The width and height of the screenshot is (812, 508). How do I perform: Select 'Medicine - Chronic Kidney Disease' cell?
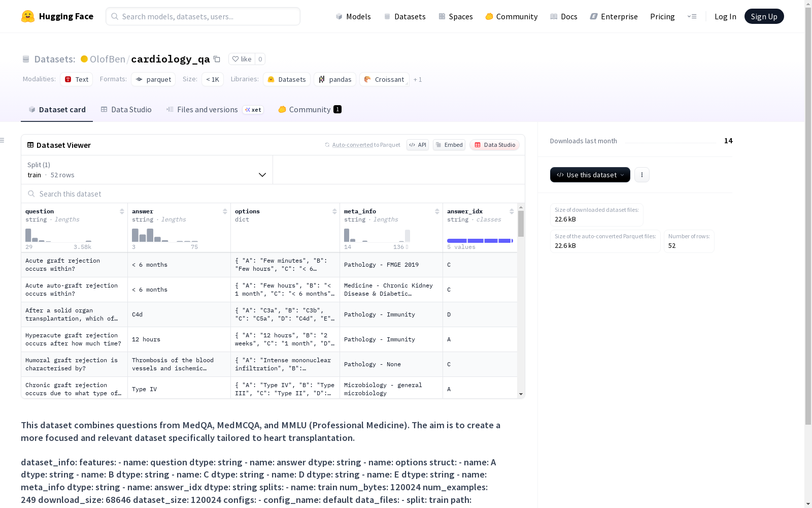point(391,290)
